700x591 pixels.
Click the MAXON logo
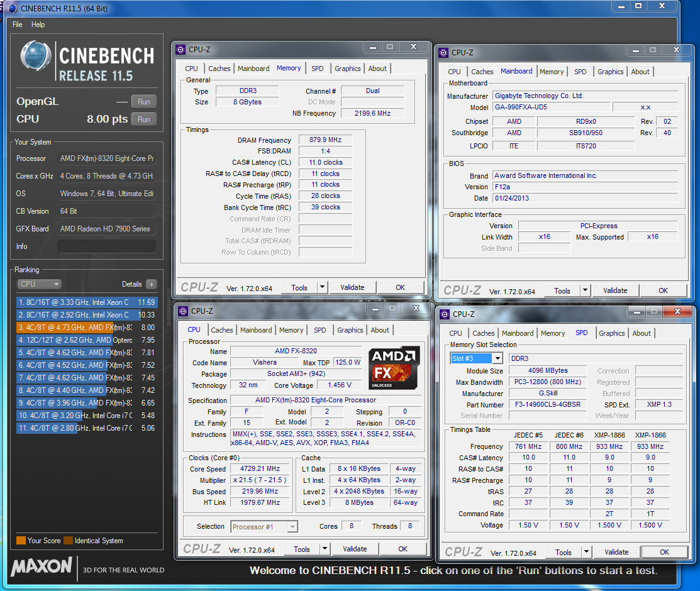click(x=42, y=567)
